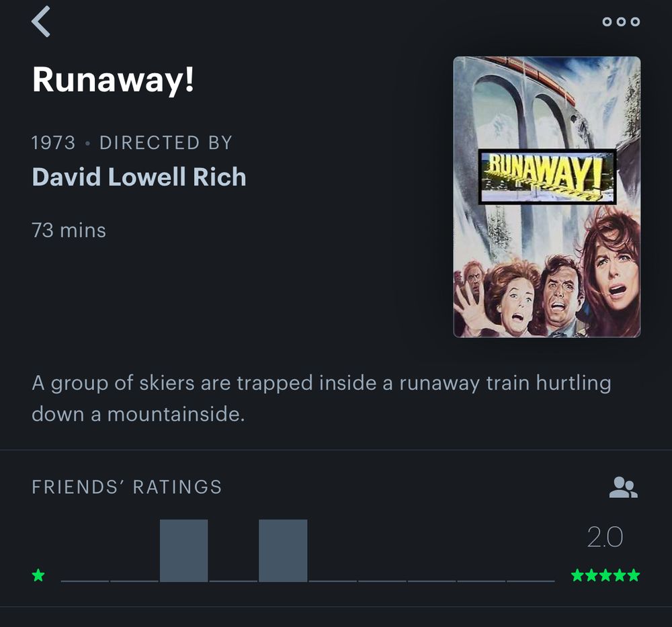This screenshot has width=672, height=627.
Task: Tap the 73 mins runtime label
Action: pyautogui.click(x=67, y=230)
